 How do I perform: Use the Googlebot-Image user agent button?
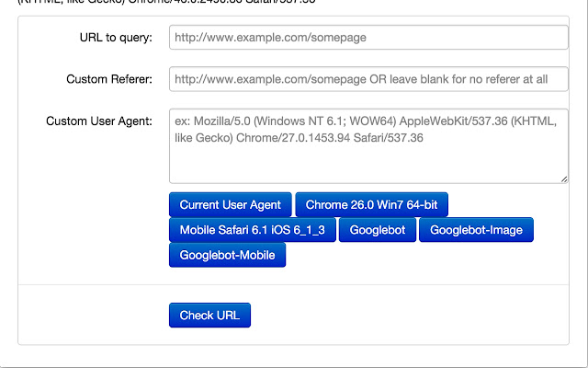click(476, 230)
